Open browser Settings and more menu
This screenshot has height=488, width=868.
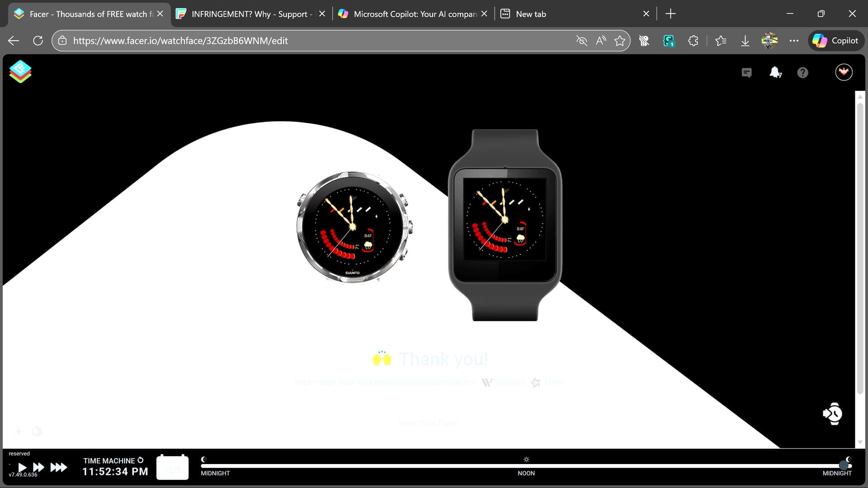tap(794, 41)
